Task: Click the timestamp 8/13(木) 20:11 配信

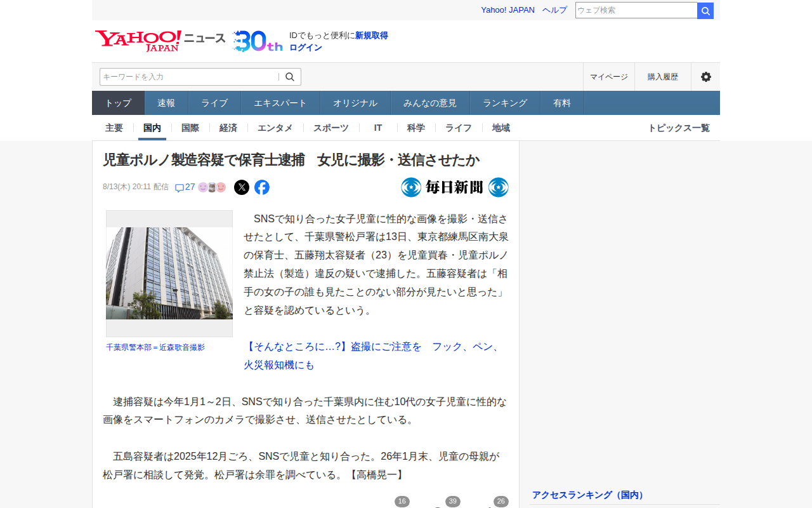Action: 136,187
